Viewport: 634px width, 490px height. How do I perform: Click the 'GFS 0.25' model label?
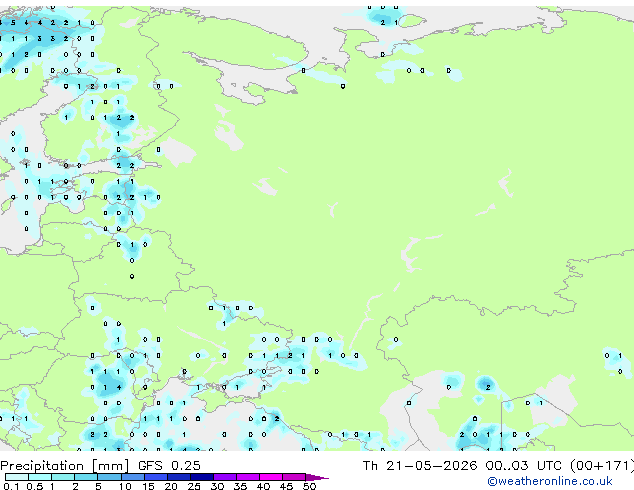169,466
